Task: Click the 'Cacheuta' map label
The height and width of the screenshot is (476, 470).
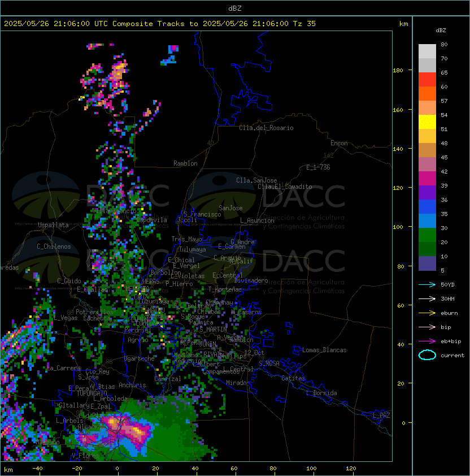Action: [x=97, y=318]
